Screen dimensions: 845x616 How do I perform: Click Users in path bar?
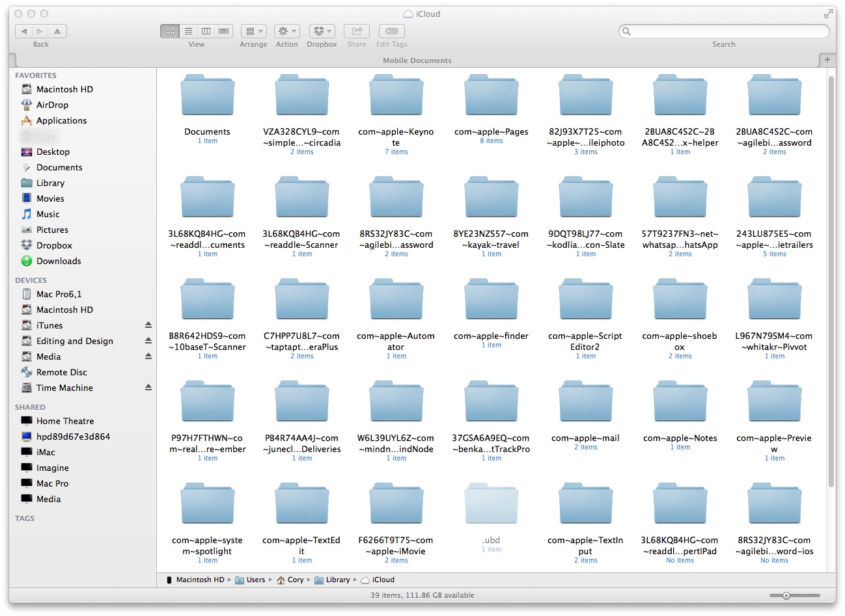pos(250,580)
